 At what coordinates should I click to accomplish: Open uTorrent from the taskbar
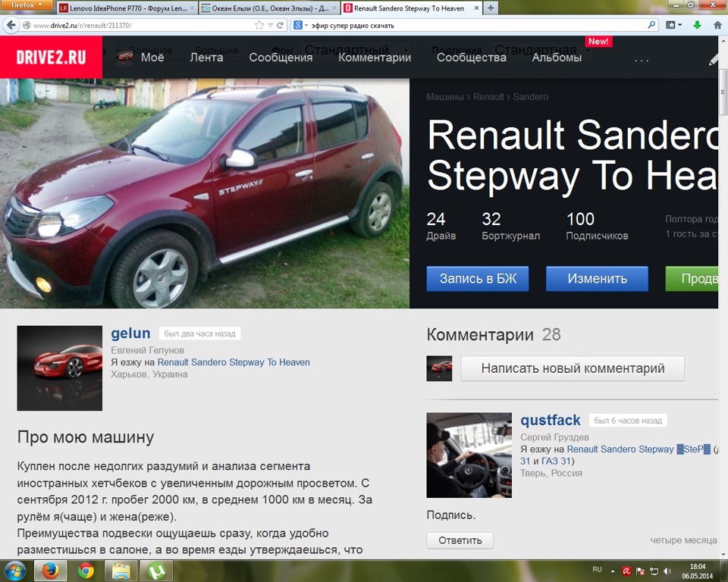click(x=157, y=571)
